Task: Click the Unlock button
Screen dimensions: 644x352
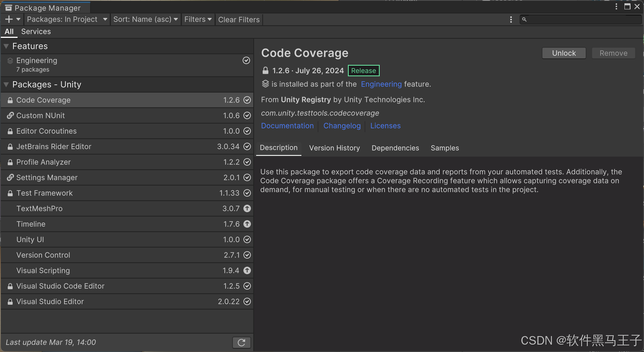Action: [564, 53]
